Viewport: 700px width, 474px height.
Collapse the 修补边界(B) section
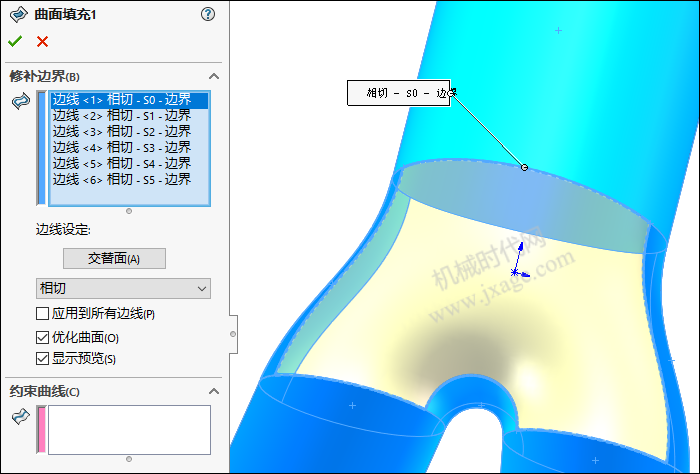(214, 76)
